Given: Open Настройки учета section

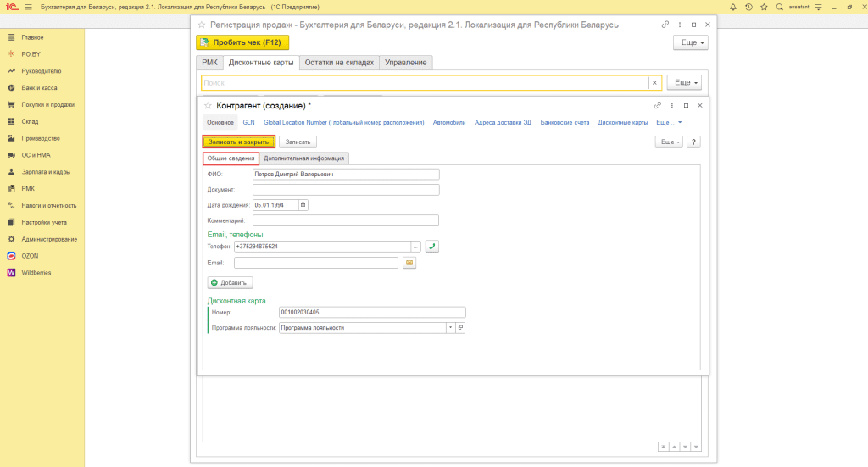Looking at the screenshot, I should pyautogui.click(x=42, y=222).
